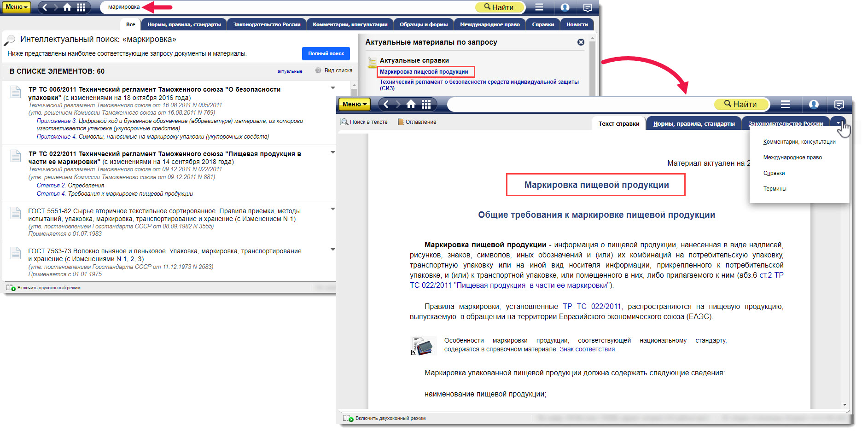The height and width of the screenshot is (431, 868).
Task: Expand the options arrow for ГОСТ 7563-73
Action: [x=332, y=249]
